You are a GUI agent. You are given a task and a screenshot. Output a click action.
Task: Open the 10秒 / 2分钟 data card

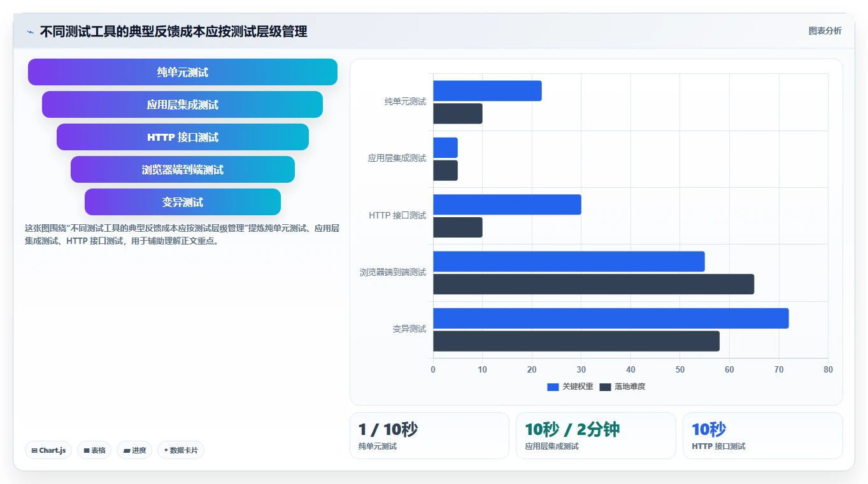596,436
